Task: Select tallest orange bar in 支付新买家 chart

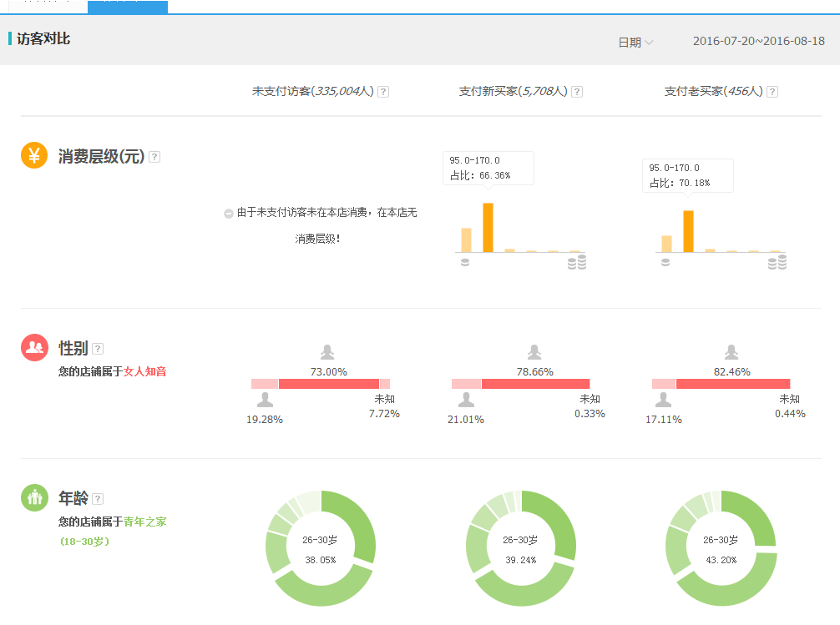Action: coord(488,228)
